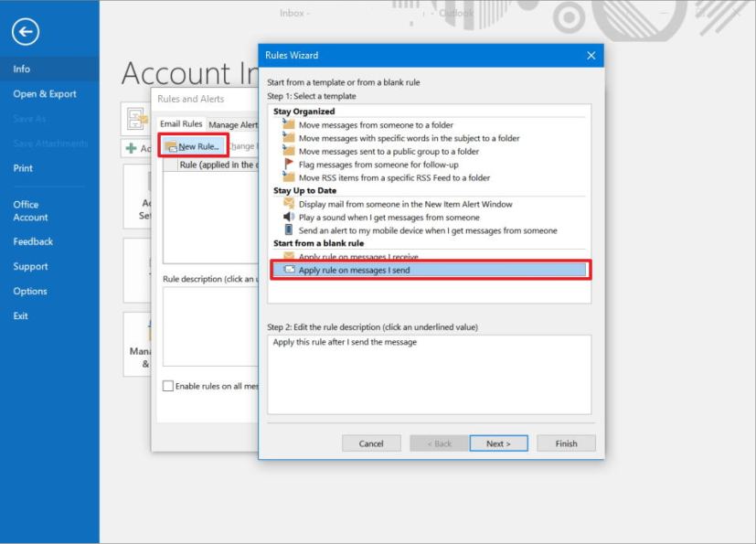756x544 pixels.
Task: Click the folder icon beside Move messages from someone
Action: pos(288,124)
